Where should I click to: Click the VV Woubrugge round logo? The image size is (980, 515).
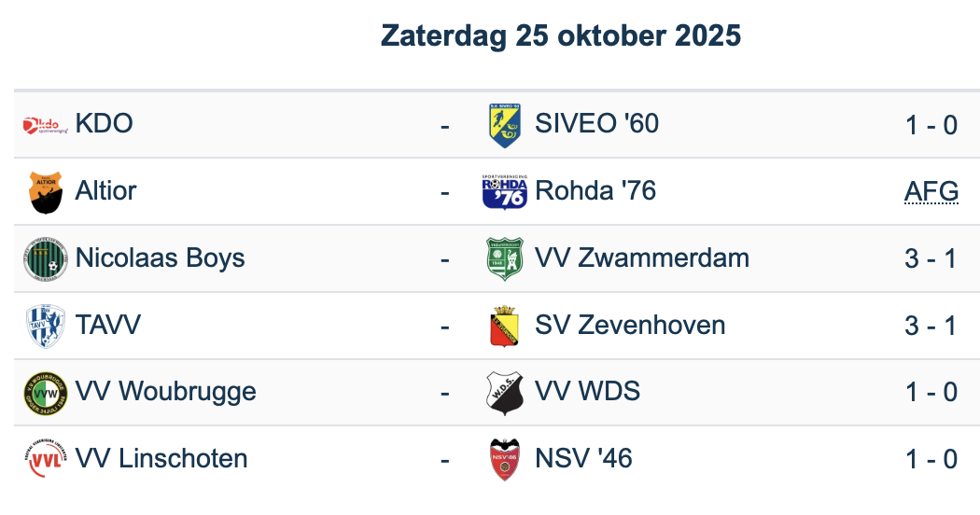[x=45, y=393]
